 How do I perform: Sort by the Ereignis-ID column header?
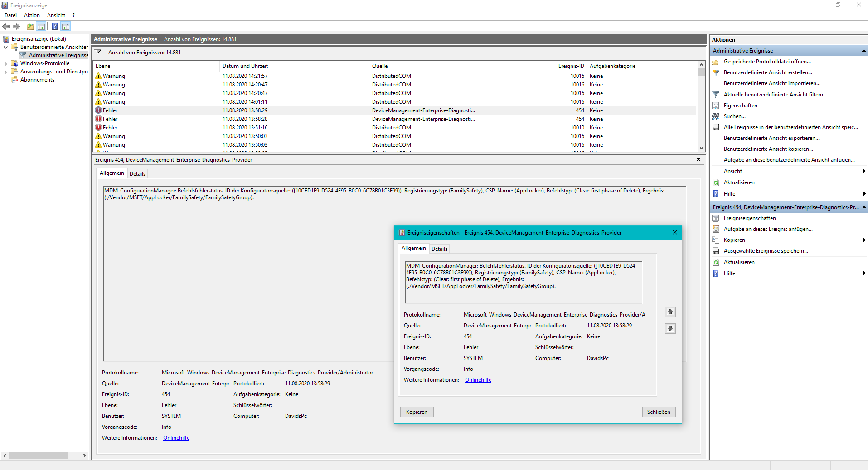pos(533,66)
